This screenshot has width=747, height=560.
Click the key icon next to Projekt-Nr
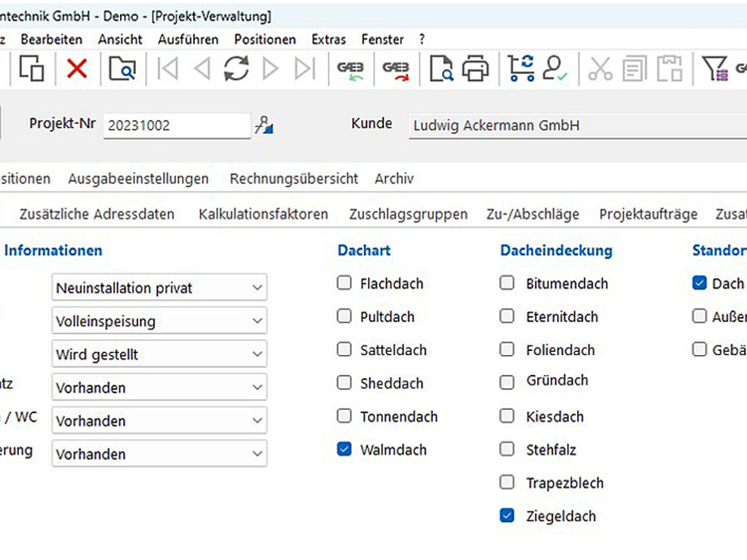(265, 124)
